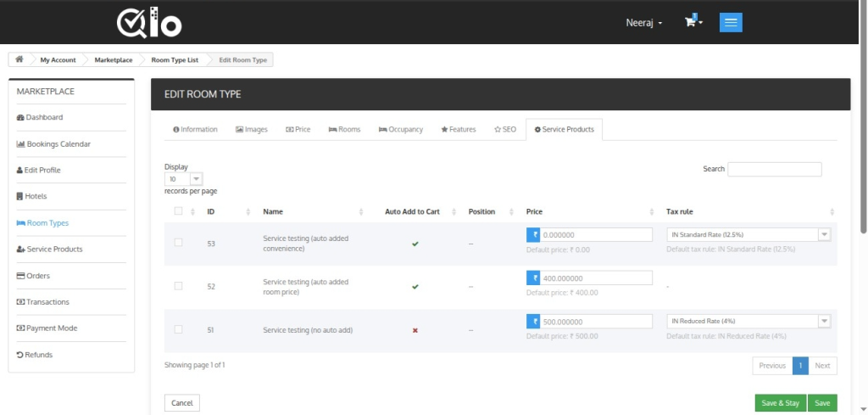Focus price field showing 500.000000
The image size is (868, 415).
[x=596, y=322]
